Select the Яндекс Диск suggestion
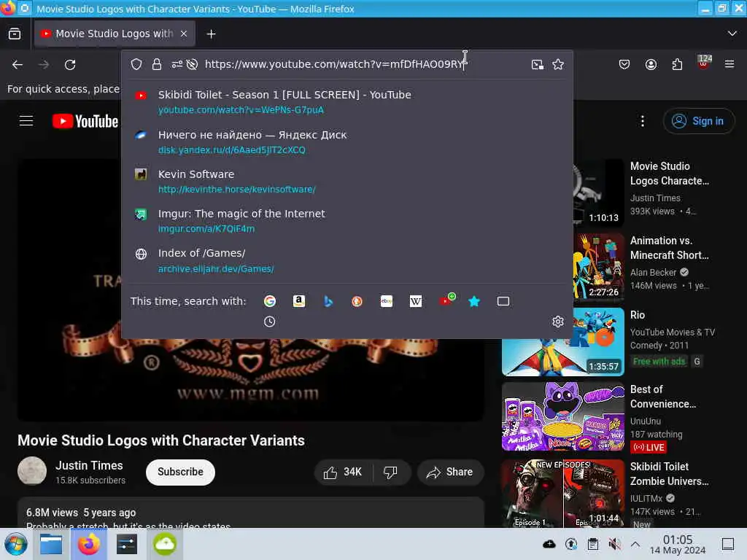This screenshot has height=560, width=747. coord(347,142)
